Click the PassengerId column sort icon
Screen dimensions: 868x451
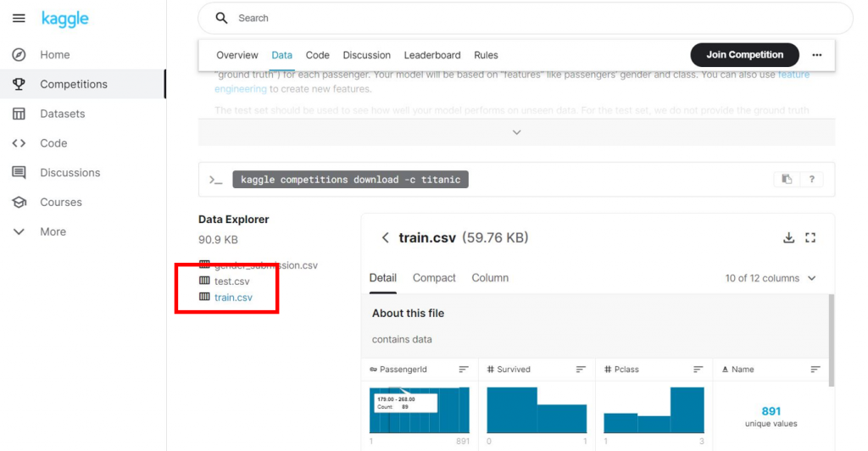pos(464,369)
